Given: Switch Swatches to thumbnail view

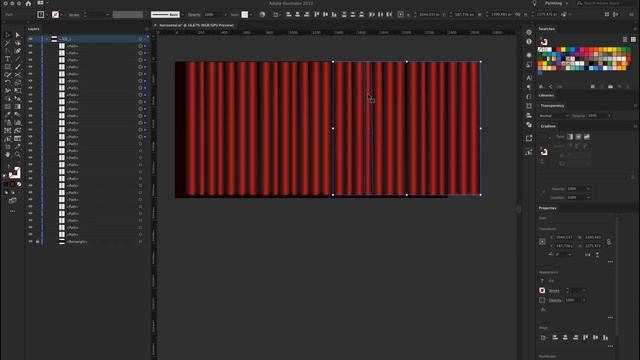Looking at the screenshot, I should click(x=633, y=40).
